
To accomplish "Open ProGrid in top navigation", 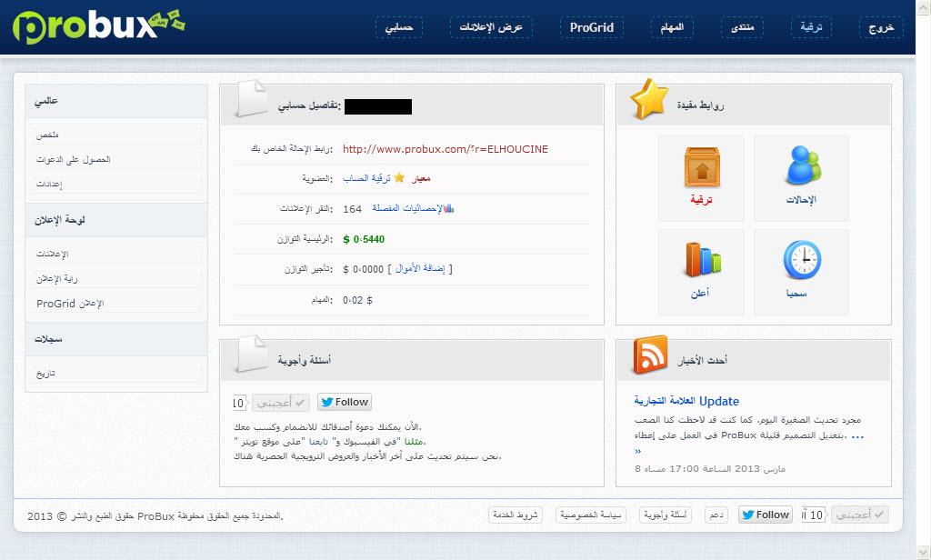I will coord(591,27).
